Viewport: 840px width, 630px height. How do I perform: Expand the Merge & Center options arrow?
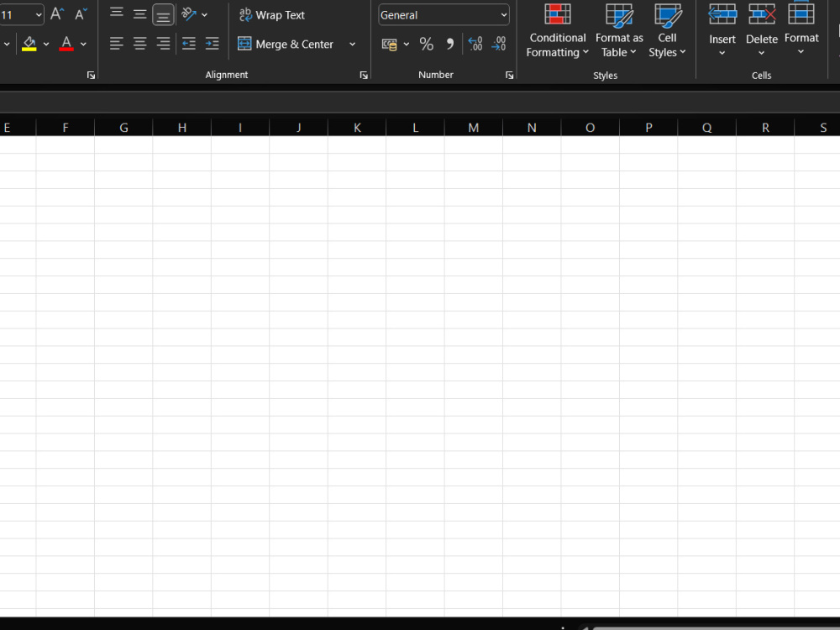352,44
